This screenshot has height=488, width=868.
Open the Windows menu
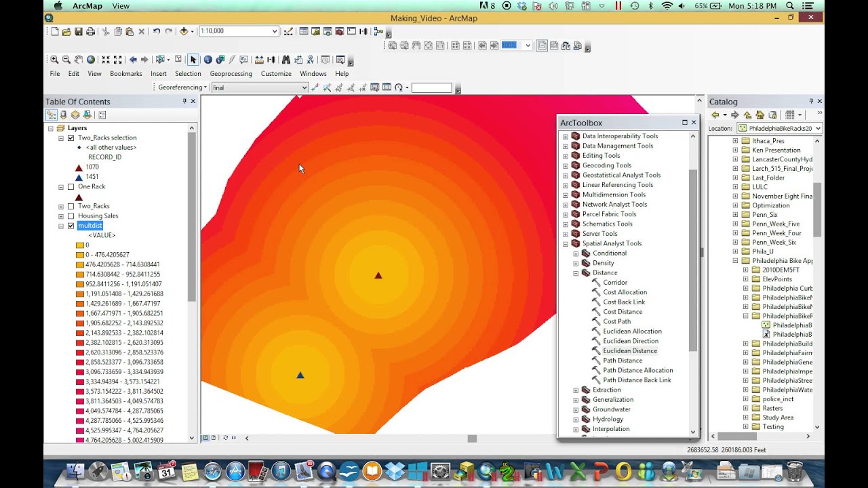point(313,74)
